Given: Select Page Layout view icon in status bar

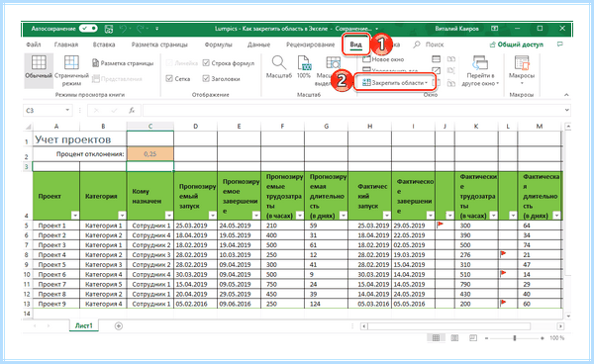Looking at the screenshot, I should (x=454, y=338).
